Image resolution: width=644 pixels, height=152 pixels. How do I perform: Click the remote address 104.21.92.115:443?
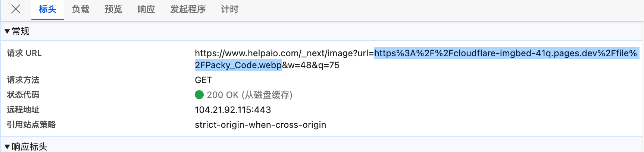(233, 110)
